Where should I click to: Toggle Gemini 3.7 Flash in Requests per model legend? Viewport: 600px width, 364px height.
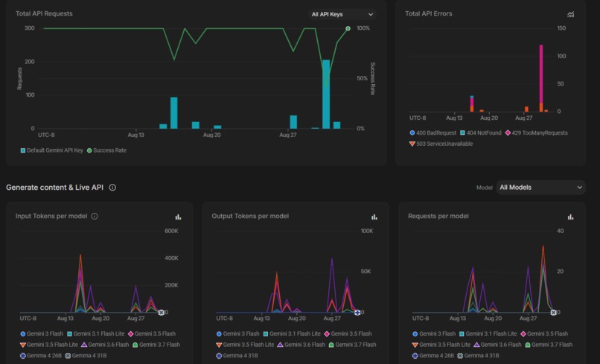(x=549, y=345)
